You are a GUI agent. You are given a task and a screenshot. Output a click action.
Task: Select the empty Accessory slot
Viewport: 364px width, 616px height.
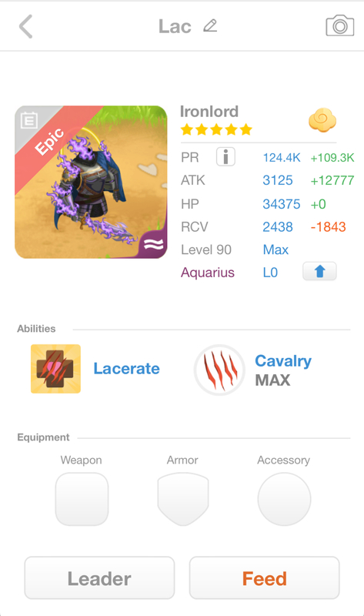(284, 499)
